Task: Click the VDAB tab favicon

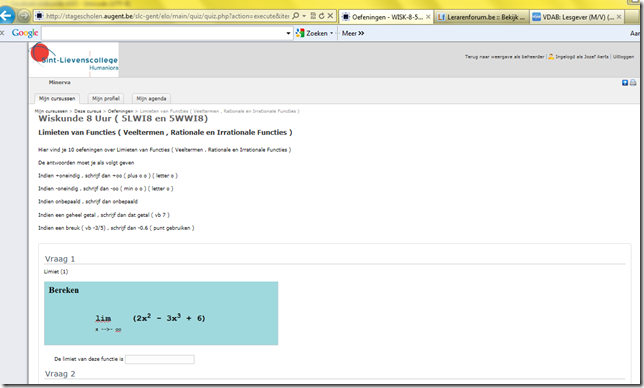Action: tap(536, 17)
